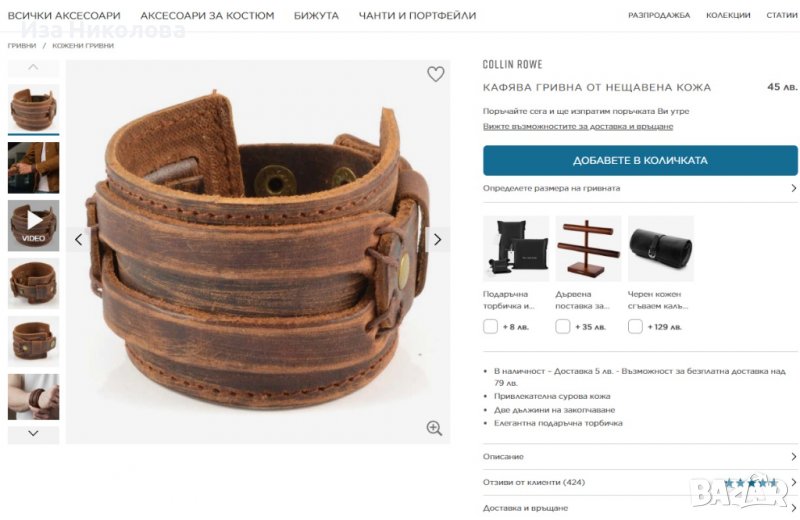
Task: Tick the +35 лв. wooden stand checkbox
Action: click(x=562, y=327)
